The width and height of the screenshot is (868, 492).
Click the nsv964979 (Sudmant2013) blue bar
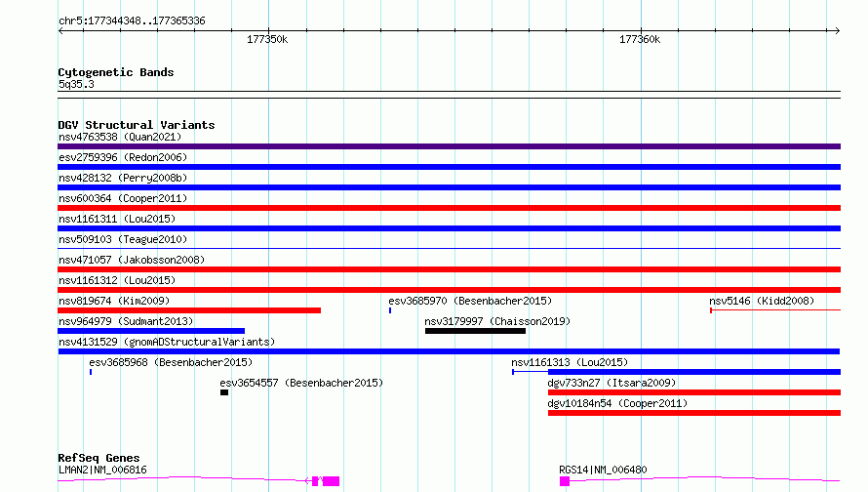point(151,331)
